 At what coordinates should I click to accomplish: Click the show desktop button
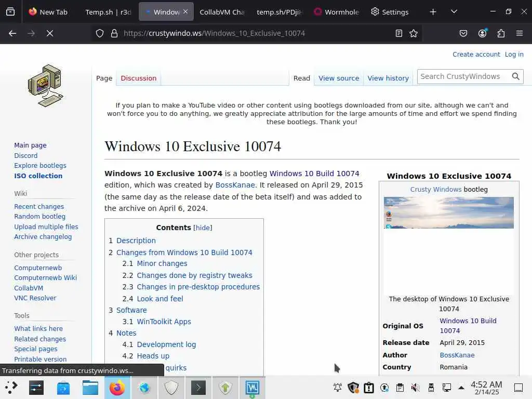518,388
